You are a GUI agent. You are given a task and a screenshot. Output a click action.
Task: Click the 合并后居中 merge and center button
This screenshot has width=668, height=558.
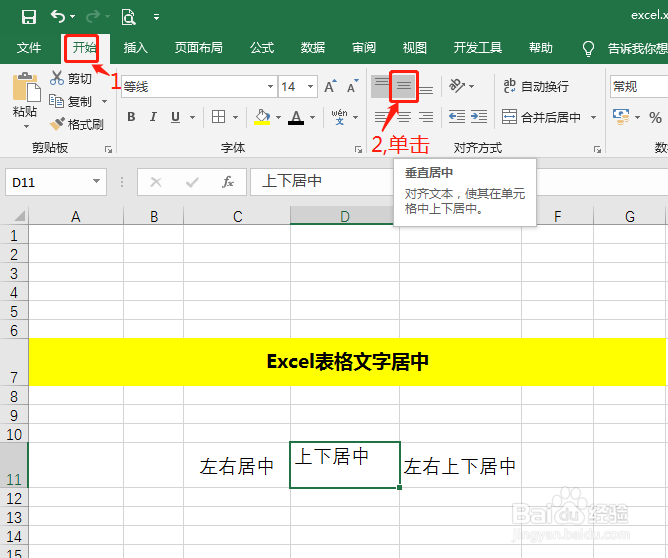541,117
